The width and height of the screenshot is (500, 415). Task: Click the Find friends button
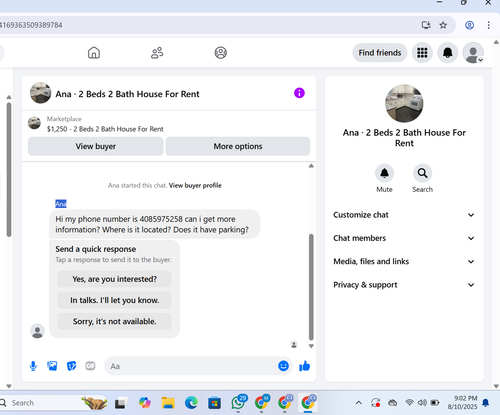[380, 53]
